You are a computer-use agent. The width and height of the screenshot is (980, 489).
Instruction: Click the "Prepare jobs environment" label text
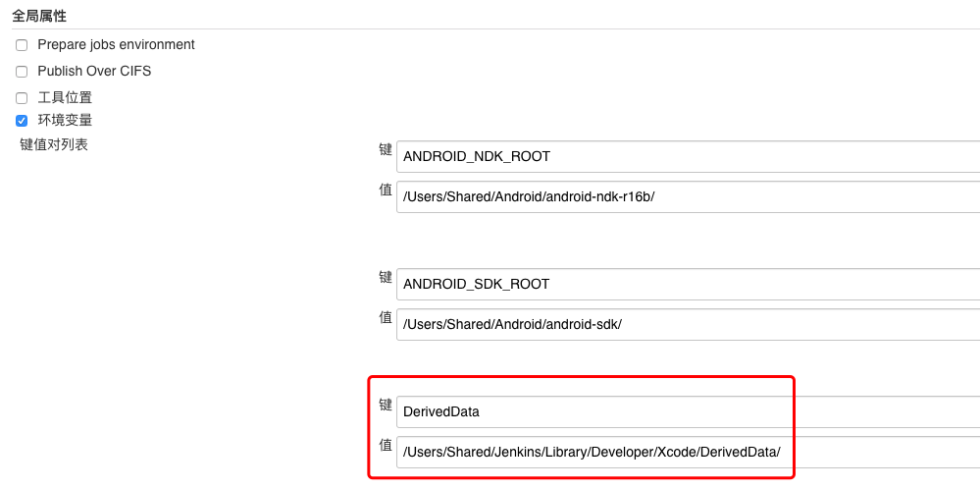116,44
